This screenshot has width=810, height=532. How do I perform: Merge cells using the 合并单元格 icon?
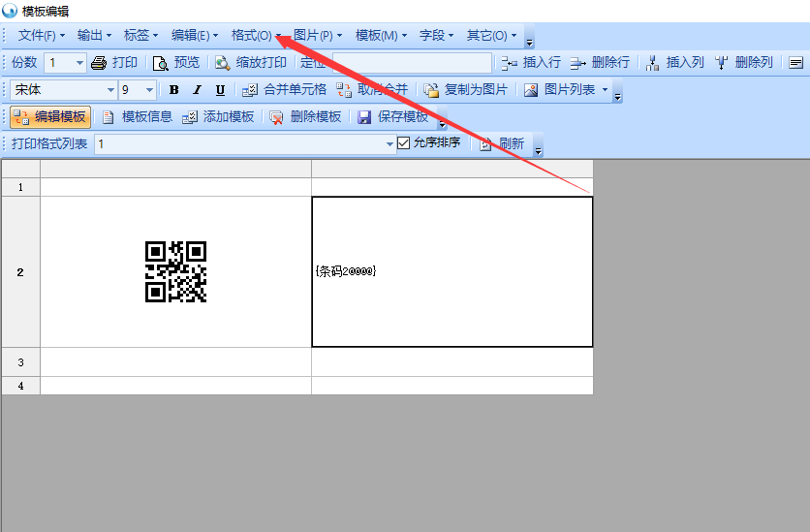pyautogui.click(x=249, y=90)
